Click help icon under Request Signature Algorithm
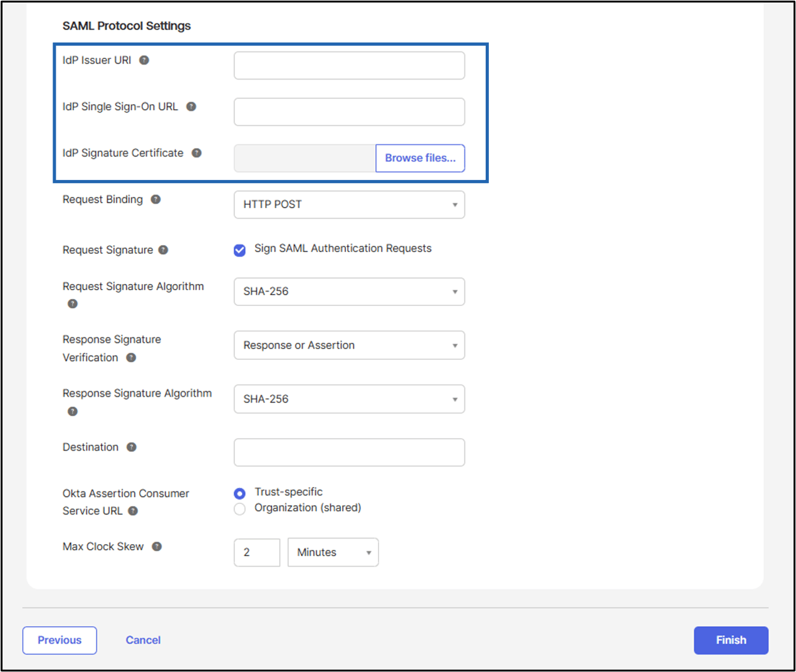This screenshot has height=672, width=796. point(73,304)
